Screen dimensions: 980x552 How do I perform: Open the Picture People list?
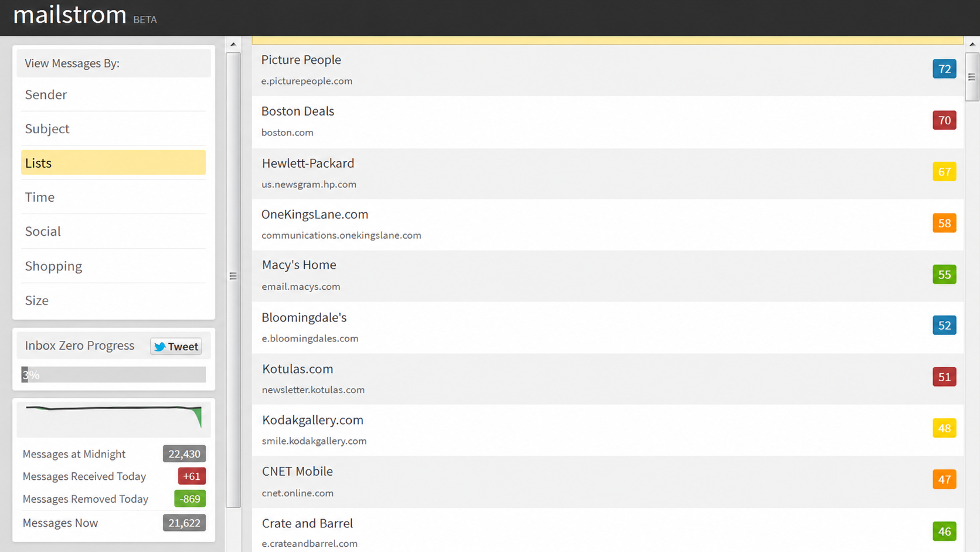click(x=608, y=70)
